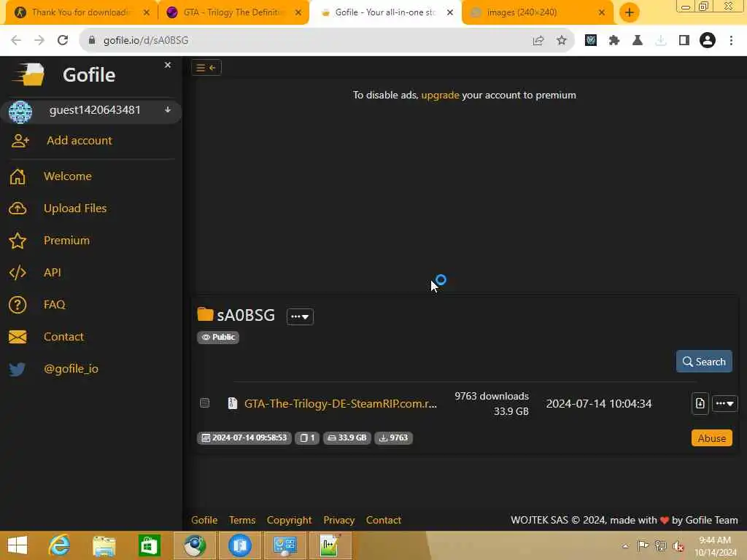Click the upgrade link to disable ads
The image size is (747, 560).
(x=440, y=95)
